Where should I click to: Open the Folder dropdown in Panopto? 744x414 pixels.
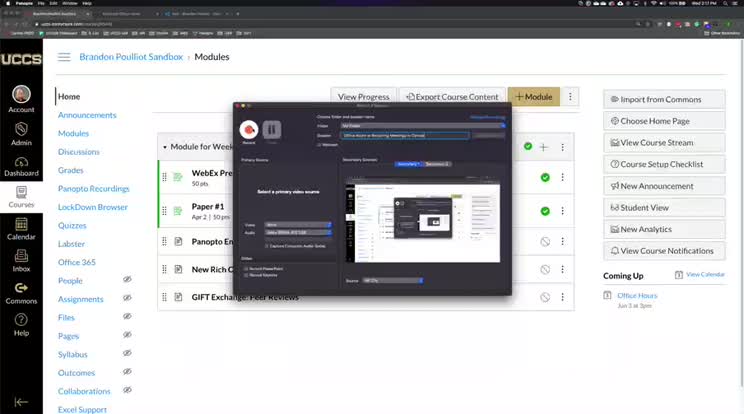pyautogui.click(x=423, y=126)
